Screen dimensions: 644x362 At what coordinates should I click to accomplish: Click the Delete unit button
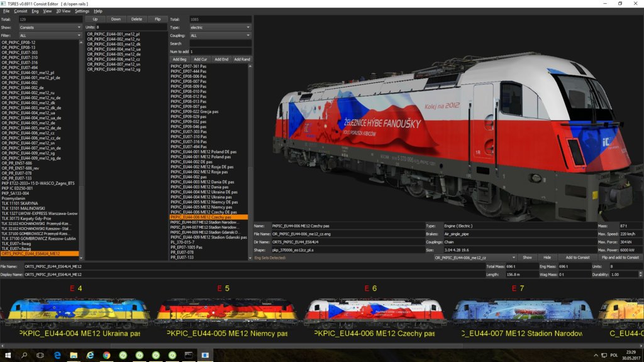point(136,19)
